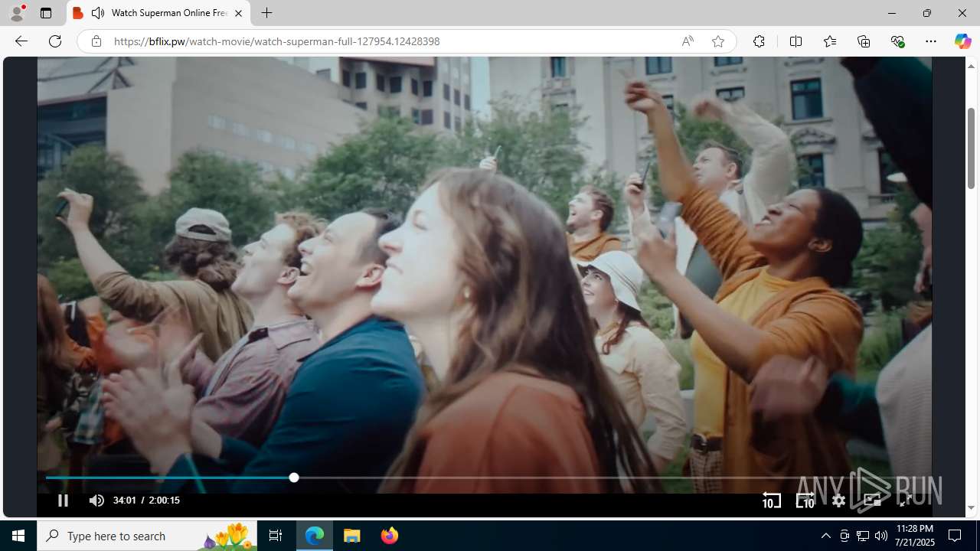Open Read aloud in address bar
Image resolution: width=980 pixels, height=551 pixels.
click(x=688, y=41)
